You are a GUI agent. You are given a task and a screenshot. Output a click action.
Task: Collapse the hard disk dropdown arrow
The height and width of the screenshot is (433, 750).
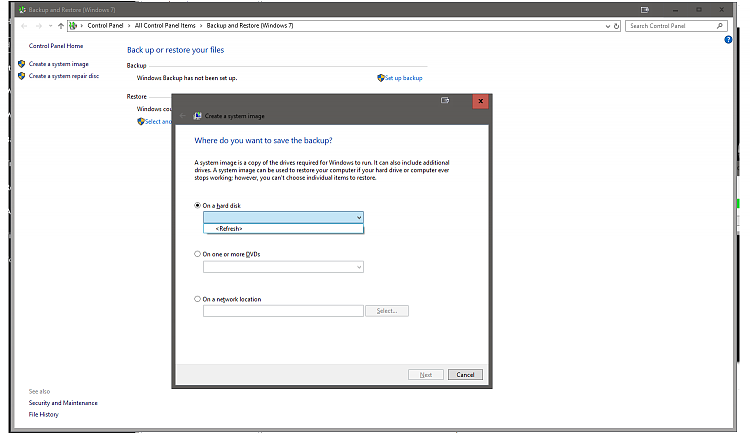click(359, 218)
